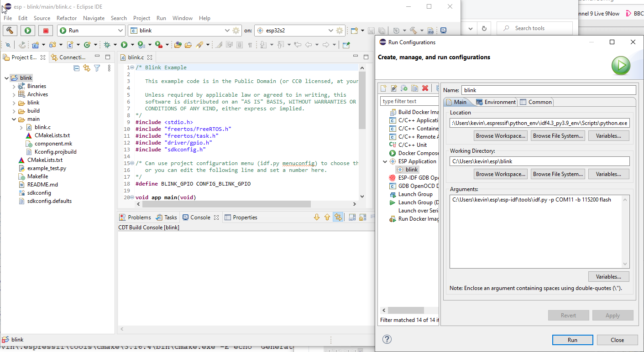Click the hammer Build button in launch bar
644x352 pixels.
pyautogui.click(x=10, y=31)
